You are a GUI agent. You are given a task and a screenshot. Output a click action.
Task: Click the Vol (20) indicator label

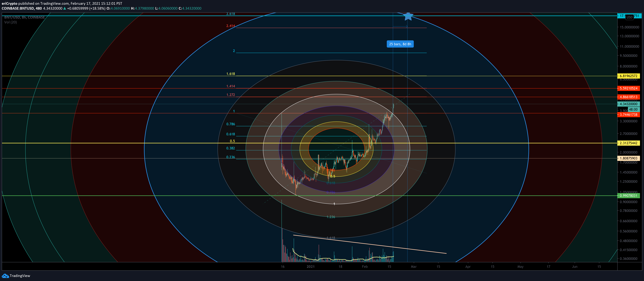point(10,22)
